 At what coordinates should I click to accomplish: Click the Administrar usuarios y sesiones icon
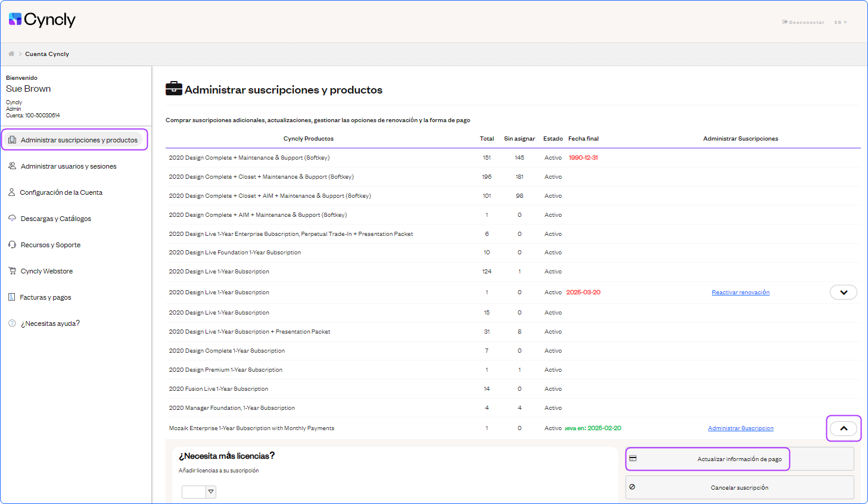pyautogui.click(x=12, y=166)
